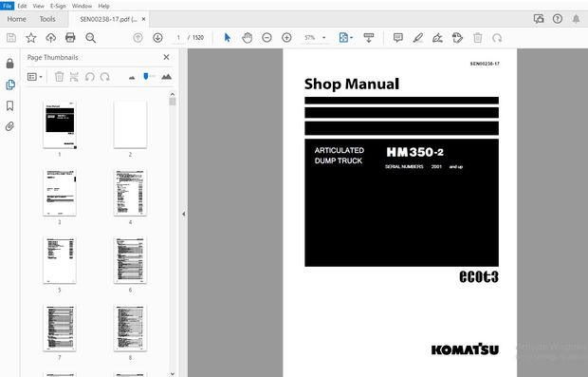
Task: Reduce thumbnail size small mountain icon
Action: point(132,78)
